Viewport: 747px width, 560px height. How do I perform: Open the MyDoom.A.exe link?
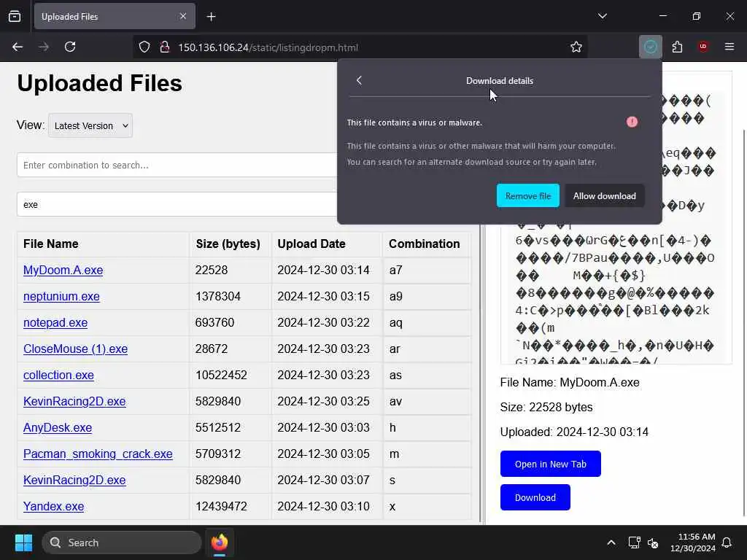point(63,270)
